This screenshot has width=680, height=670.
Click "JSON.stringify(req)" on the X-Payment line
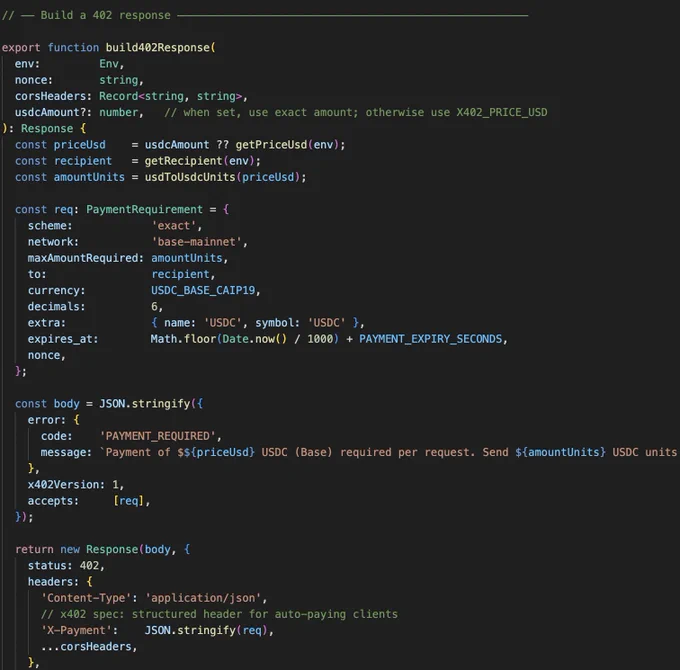point(206,631)
